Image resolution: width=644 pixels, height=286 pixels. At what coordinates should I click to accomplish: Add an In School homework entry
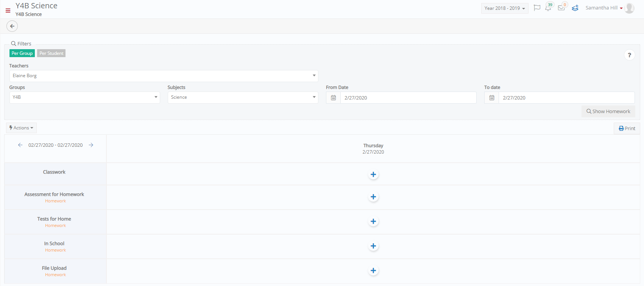tap(373, 246)
